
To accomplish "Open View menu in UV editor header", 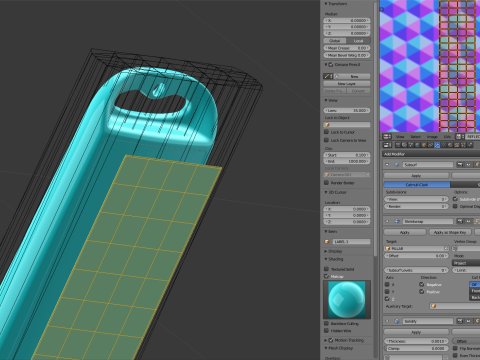I will [x=400, y=137].
